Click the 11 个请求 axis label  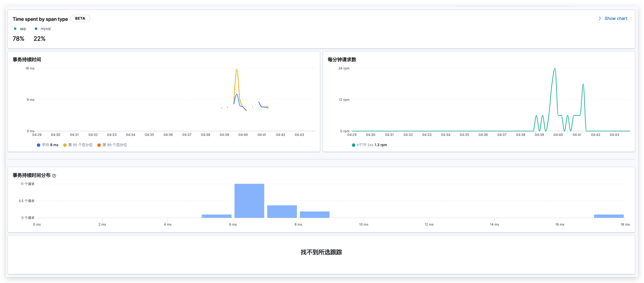pyautogui.click(x=28, y=184)
